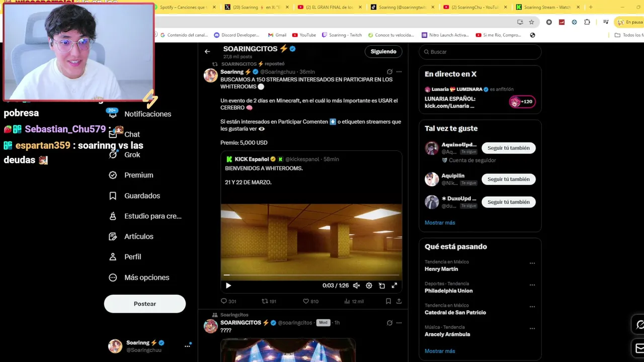Click the Buscar search field
Viewport: 644px width, 362px height.
(x=480, y=52)
